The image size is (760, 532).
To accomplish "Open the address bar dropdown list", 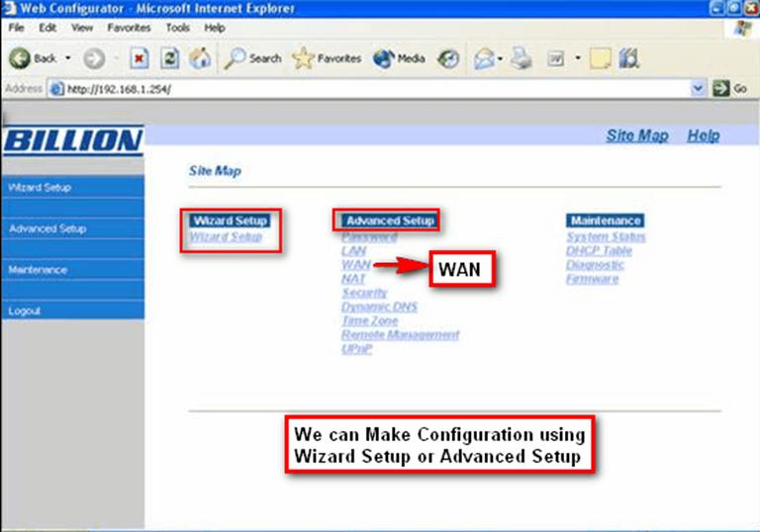I will [698, 88].
